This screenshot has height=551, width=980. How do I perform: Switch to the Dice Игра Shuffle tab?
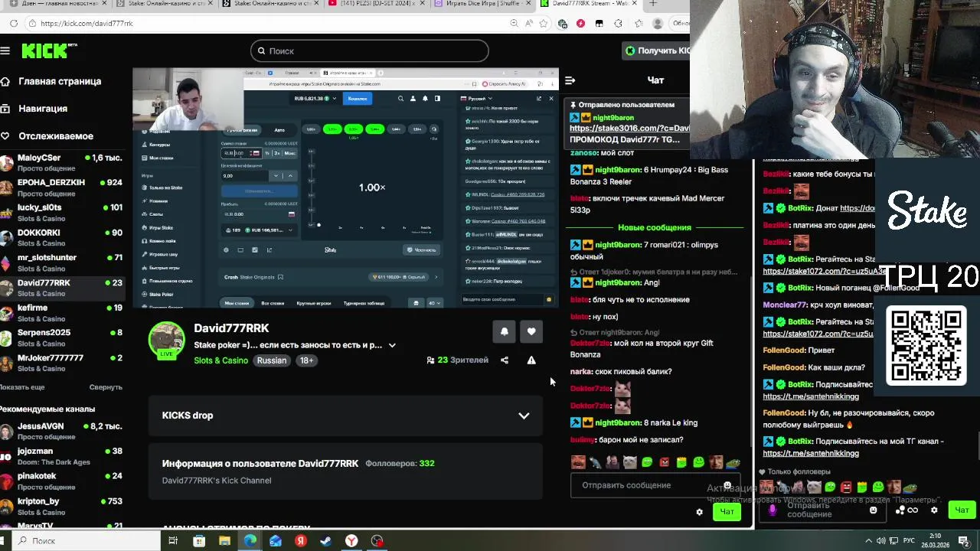(481, 4)
